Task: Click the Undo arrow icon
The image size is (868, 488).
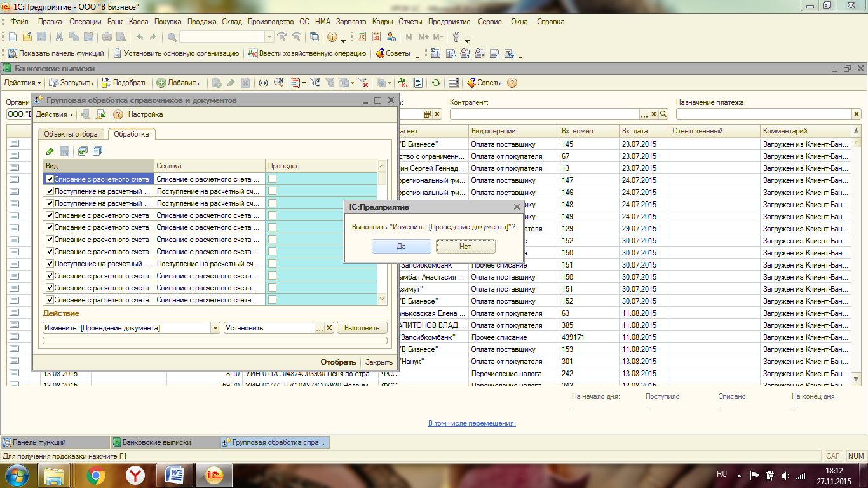Action: 140,37
